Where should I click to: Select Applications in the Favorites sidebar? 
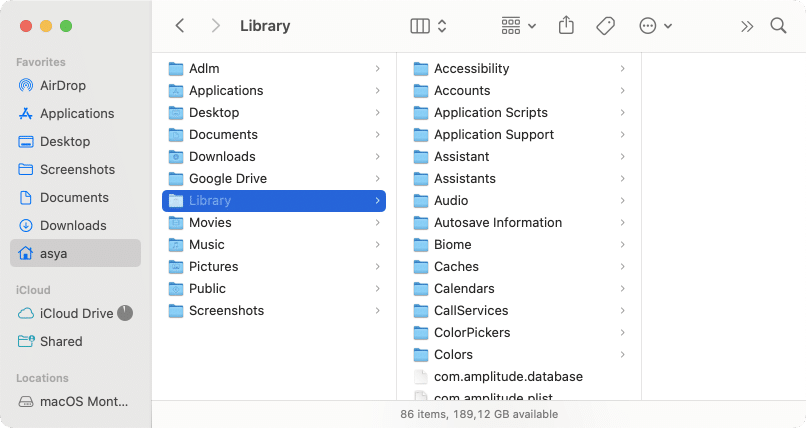coord(75,114)
